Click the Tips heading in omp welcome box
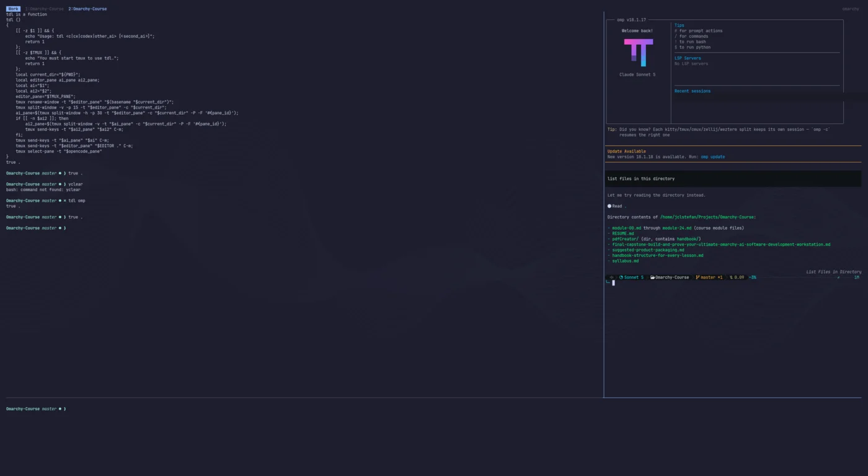Image resolution: width=868 pixels, height=476 pixels. [680, 25]
